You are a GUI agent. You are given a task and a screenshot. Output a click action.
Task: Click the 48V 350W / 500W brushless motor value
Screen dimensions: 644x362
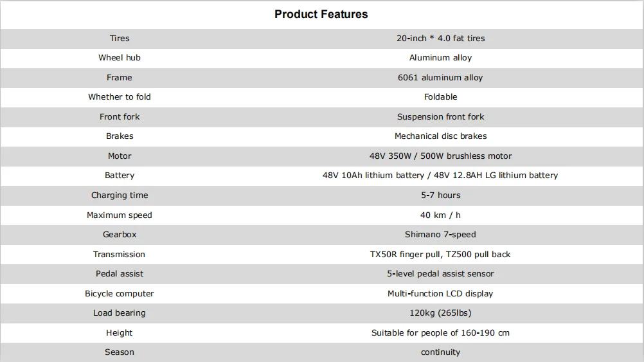[x=440, y=156]
